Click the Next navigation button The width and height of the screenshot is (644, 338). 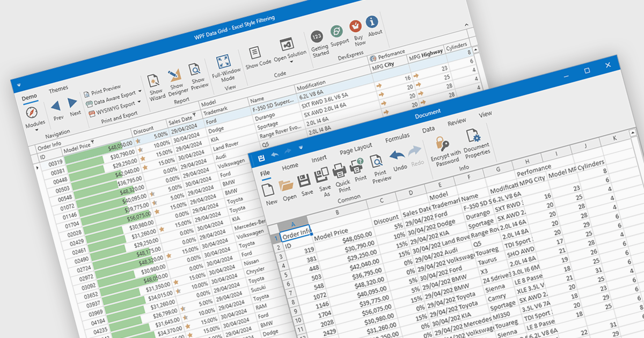point(72,104)
